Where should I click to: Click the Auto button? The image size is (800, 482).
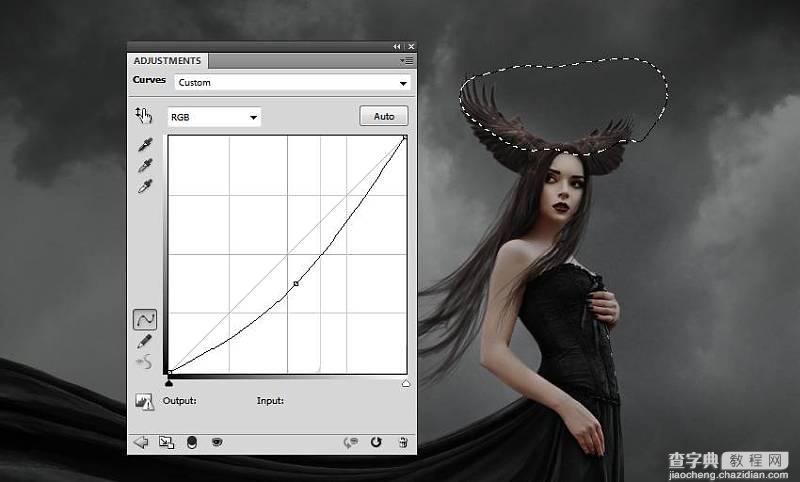click(384, 116)
